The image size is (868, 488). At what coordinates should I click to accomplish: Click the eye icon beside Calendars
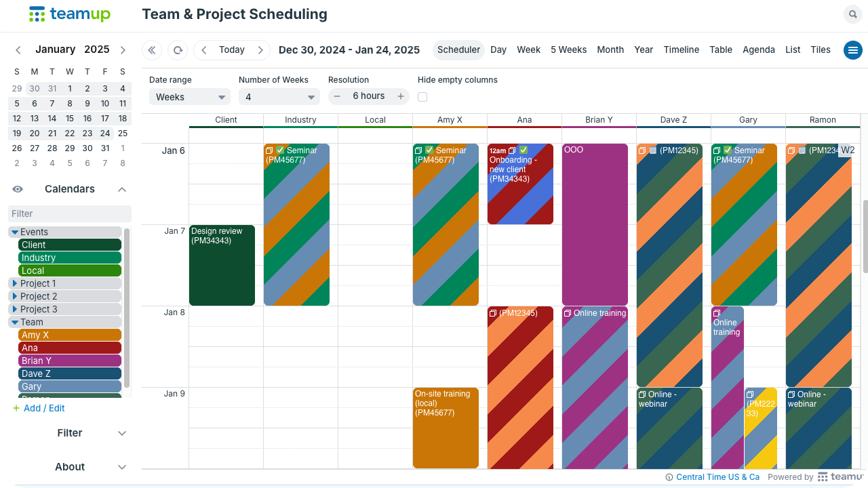18,189
